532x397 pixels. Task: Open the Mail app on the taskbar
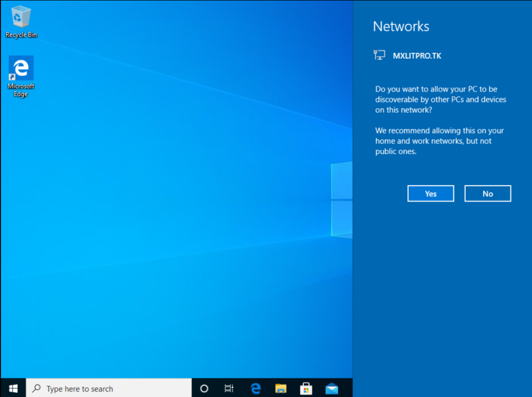pos(331,388)
